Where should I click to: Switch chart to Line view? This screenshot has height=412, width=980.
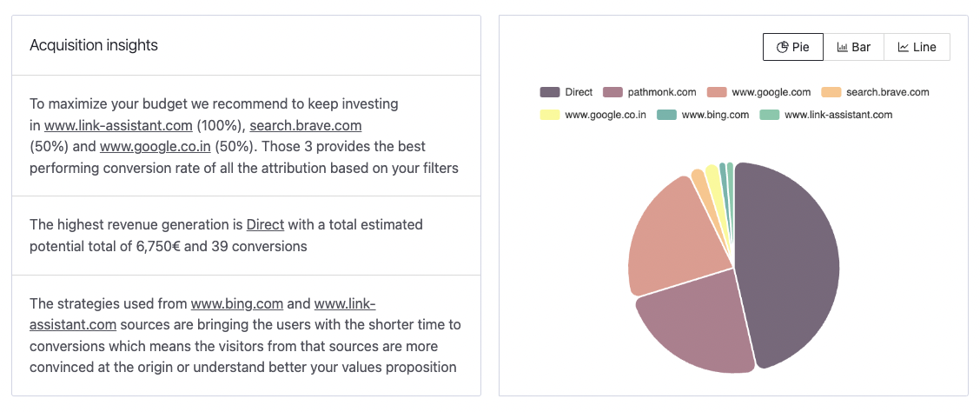[x=917, y=47]
